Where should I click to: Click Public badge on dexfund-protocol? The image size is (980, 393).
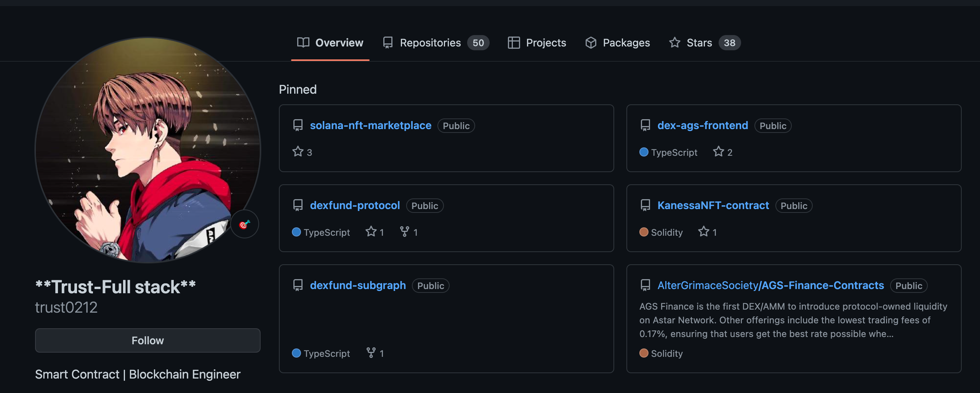click(x=425, y=206)
